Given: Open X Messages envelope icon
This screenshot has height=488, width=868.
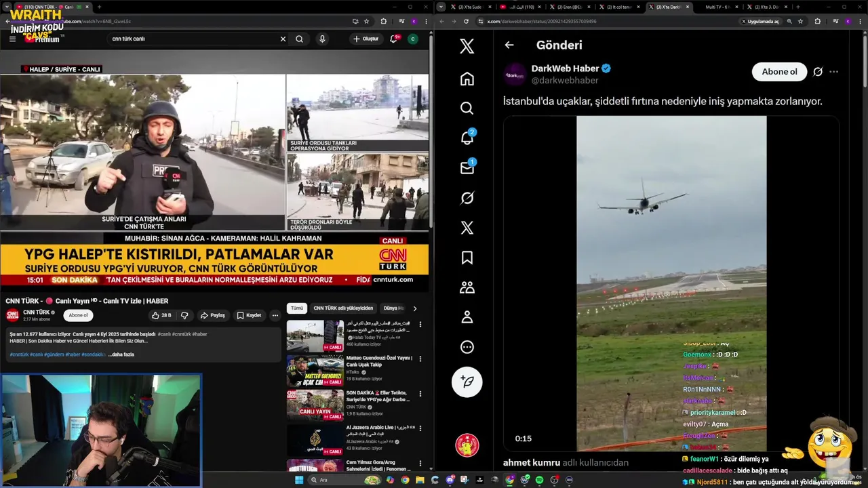Looking at the screenshot, I should coord(467,167).
